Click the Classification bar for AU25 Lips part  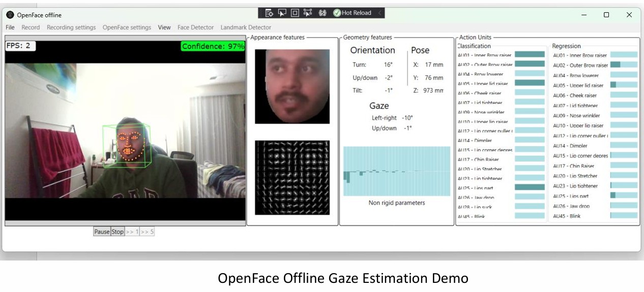530,187
